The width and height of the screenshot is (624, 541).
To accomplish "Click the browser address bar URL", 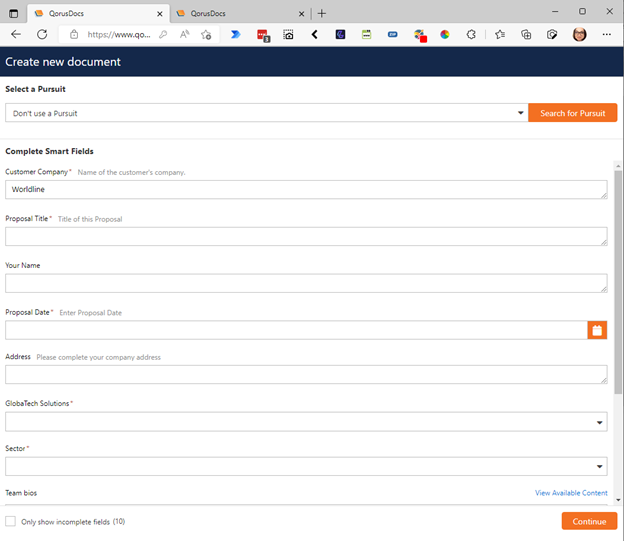I will (x=119, y=35).
